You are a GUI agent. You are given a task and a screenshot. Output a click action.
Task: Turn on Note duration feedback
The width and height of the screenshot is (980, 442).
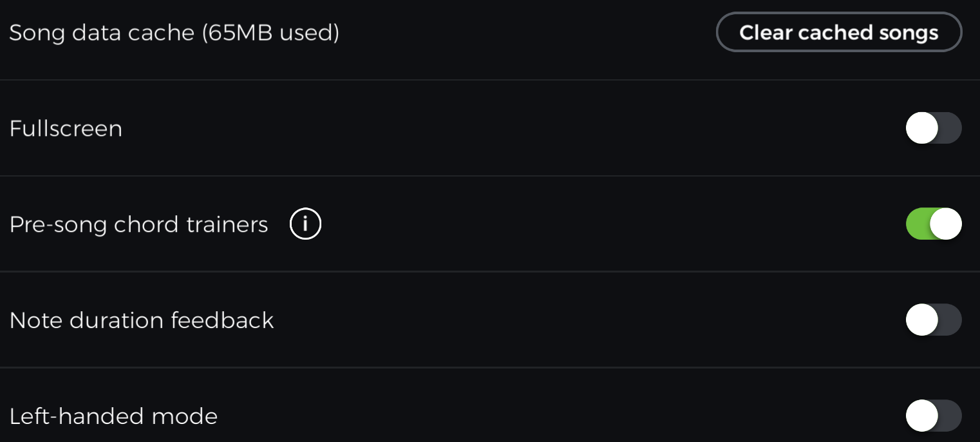[x=933, y=320]
